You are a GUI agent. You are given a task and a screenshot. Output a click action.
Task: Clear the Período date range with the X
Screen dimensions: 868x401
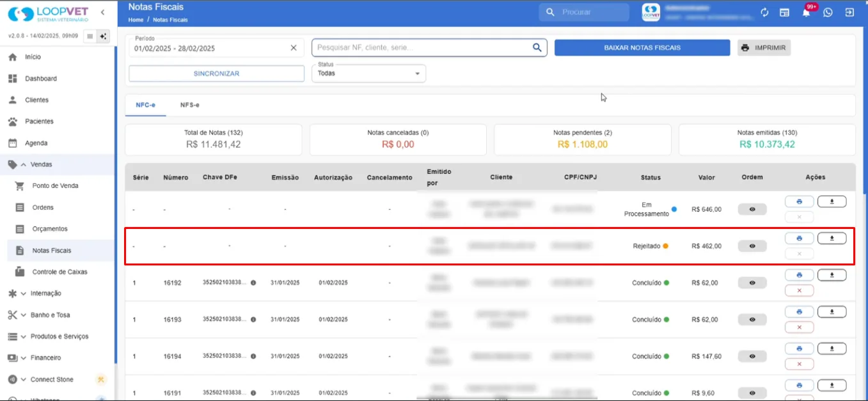[x=294, y=48]
